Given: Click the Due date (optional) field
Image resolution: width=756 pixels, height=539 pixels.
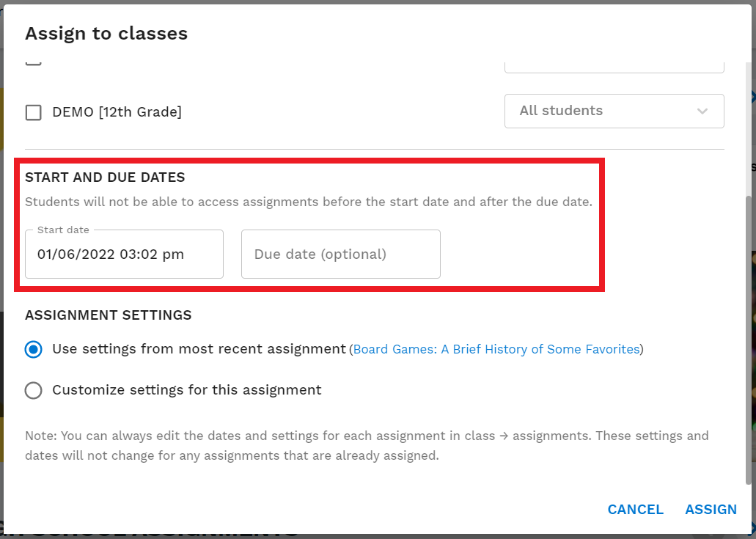Looking at the screenshot, I should pos(341,254).
